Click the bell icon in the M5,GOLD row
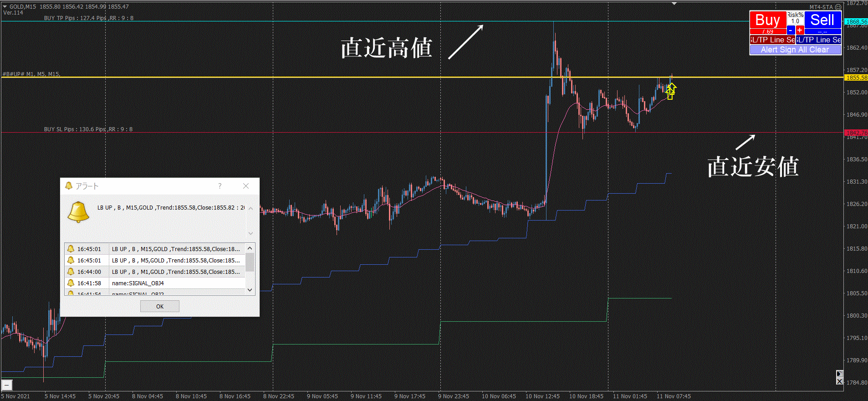The image size is (868, 401). click(x=71, y=260)
